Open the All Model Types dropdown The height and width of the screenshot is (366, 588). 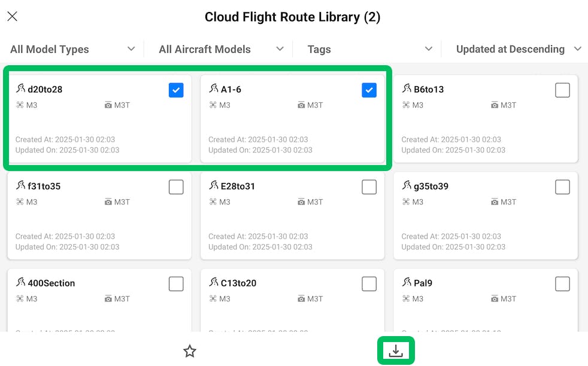tap(72, 49)
